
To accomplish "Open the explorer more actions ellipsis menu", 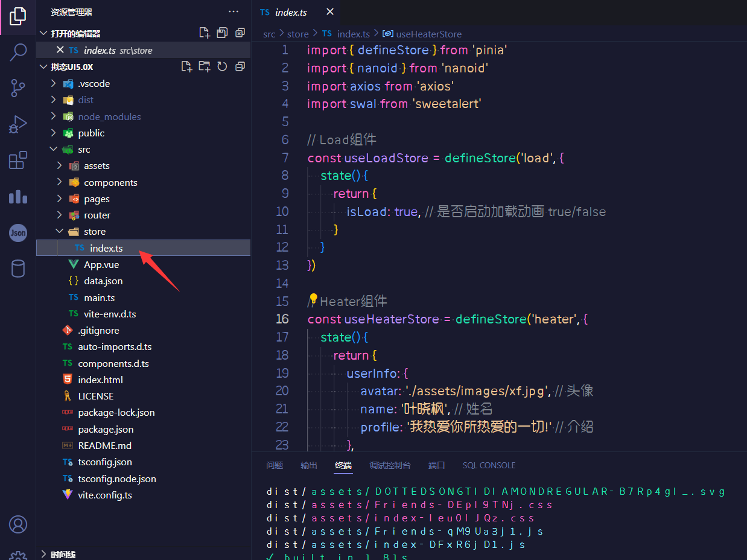I will pos(234,12).
